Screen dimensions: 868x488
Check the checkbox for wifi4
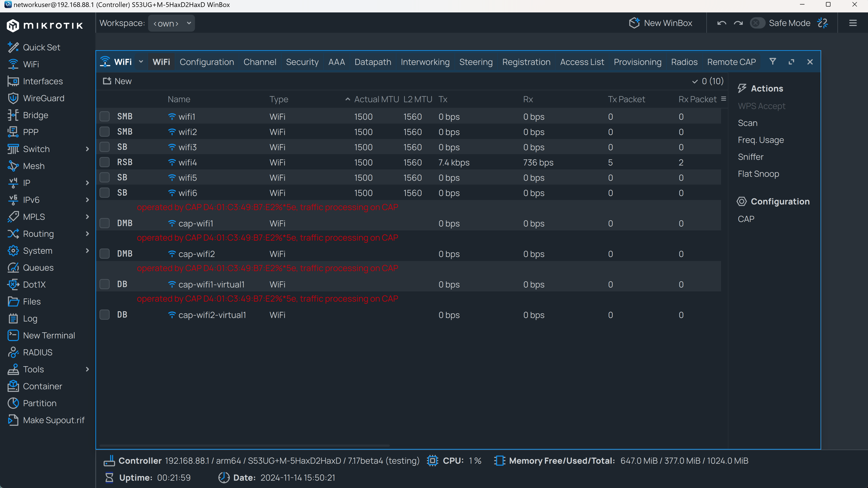pyautogui.click(x=104, y=162)
